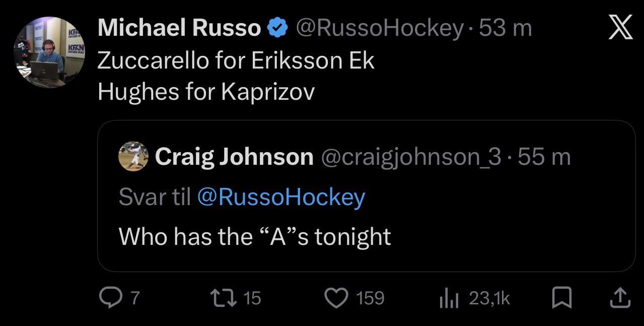The image size is (644, 326).
Task: Click the Craig Johnson display name
Action: point(234,157)
